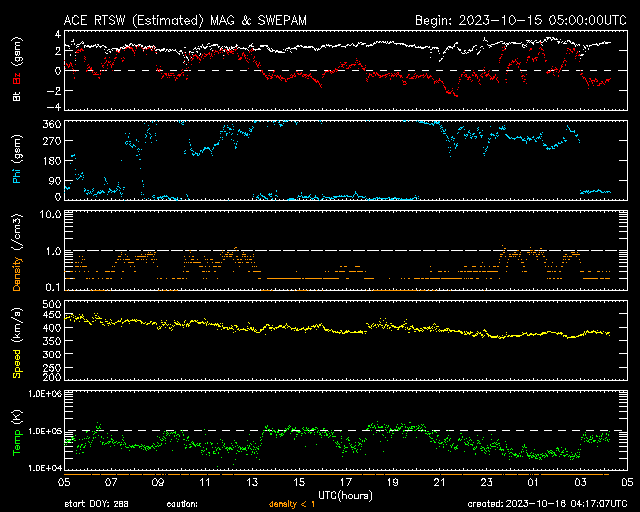Click the '500' tick label on Speed panel
Screen dimensions: 640x512
click(x=52, y=304)
